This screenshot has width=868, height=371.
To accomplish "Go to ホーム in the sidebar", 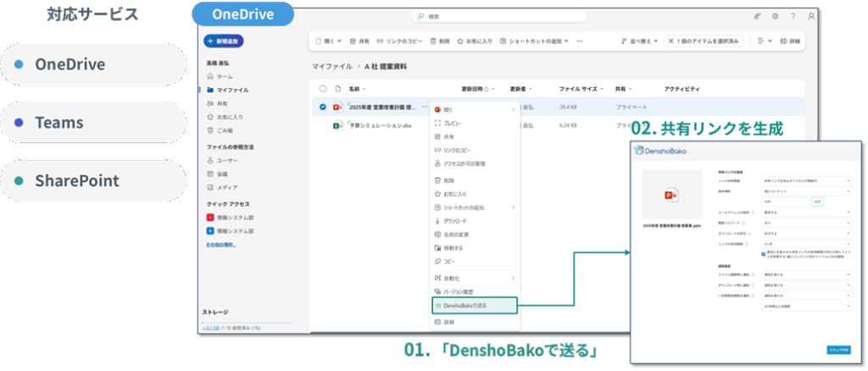I will (220, 76).
